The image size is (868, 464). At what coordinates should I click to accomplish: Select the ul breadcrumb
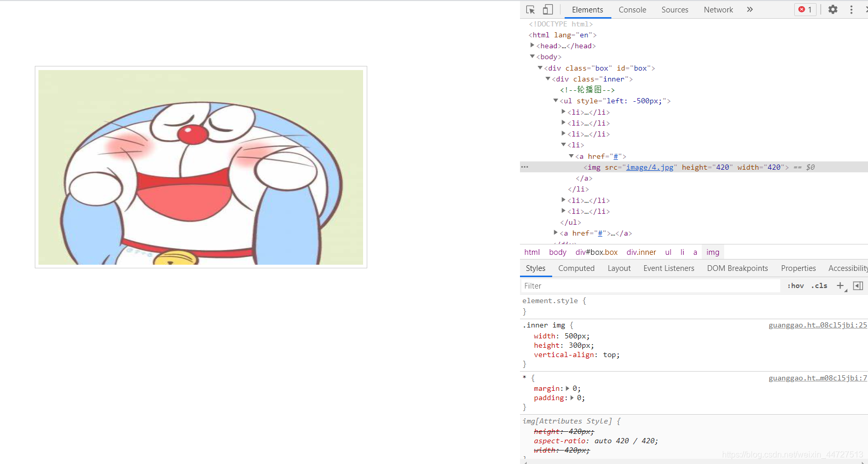[x=668, y=252]
